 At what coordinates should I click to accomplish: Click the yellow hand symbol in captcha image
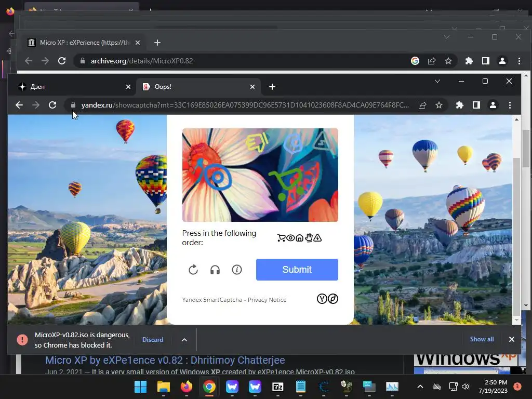pos(257,142)
